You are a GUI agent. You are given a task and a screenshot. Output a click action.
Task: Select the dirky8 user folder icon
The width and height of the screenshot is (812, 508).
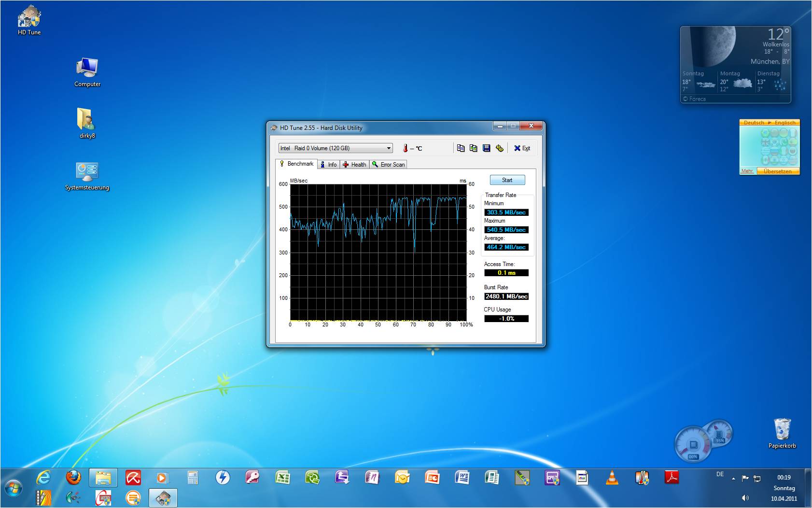[87, 124]
